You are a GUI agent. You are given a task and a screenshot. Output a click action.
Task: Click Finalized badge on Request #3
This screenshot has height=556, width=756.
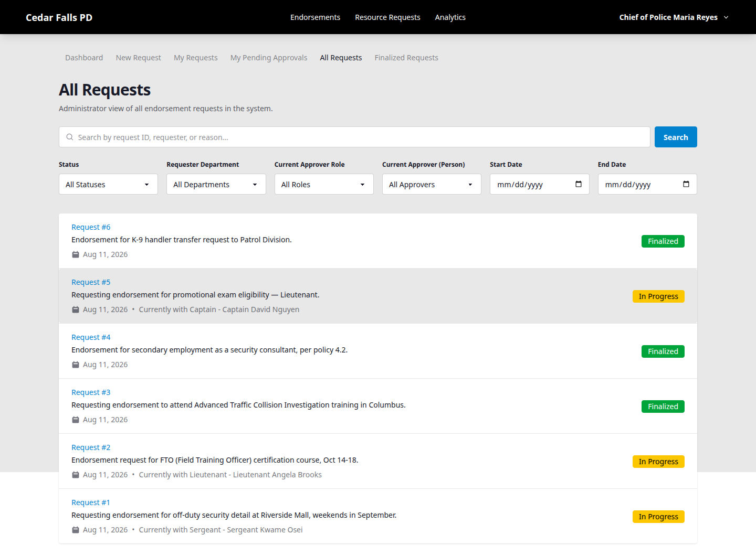[663, 407]
